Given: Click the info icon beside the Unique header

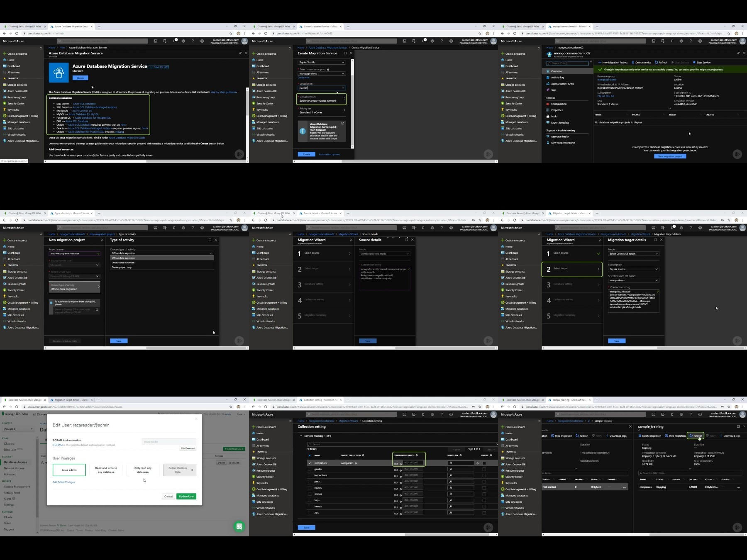Looking at the screenshot, I should point(491,455).
